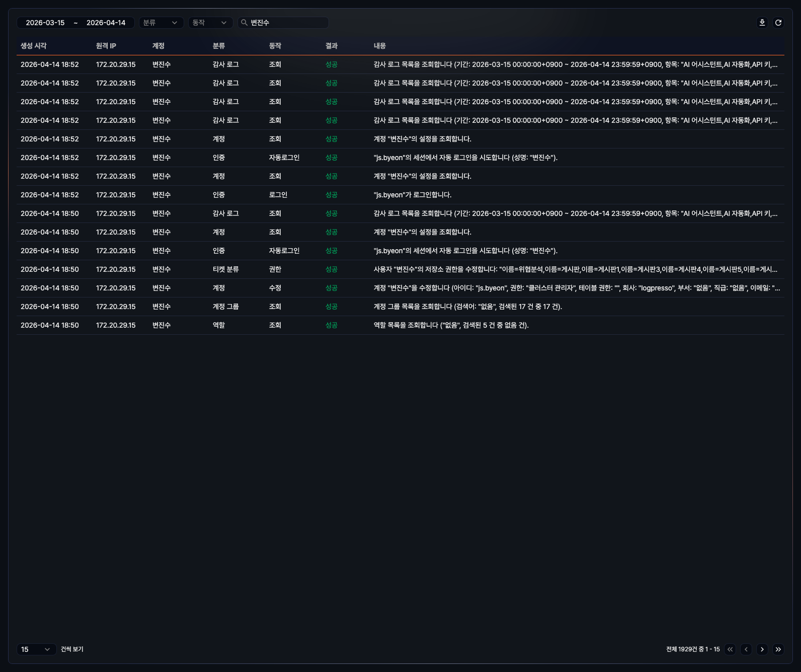The image size is (801, 672).
Task: Click the 결과 column header
Action: pyautogui.click(x=331, y=46)
